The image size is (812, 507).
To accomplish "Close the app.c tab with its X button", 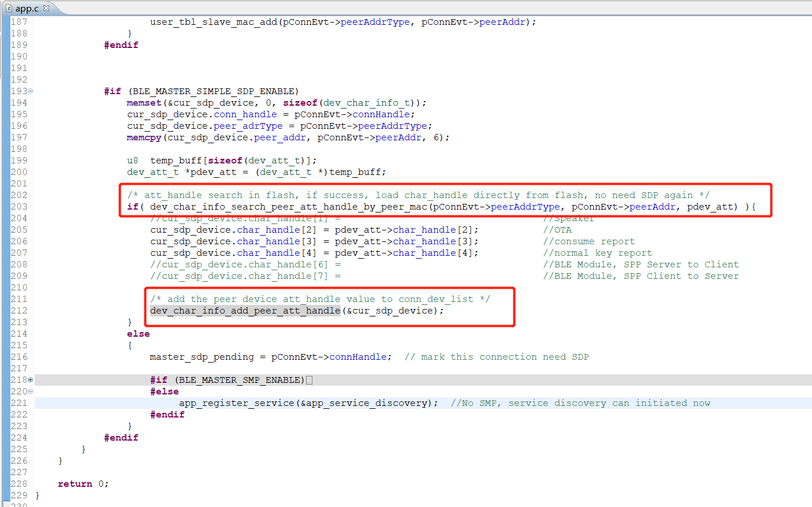I will (47, 9).
